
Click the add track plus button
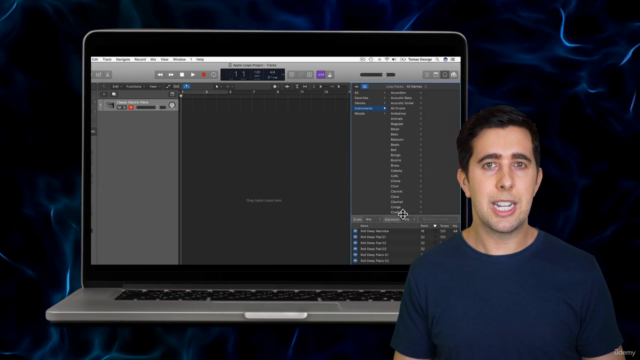tap(104, 94)
